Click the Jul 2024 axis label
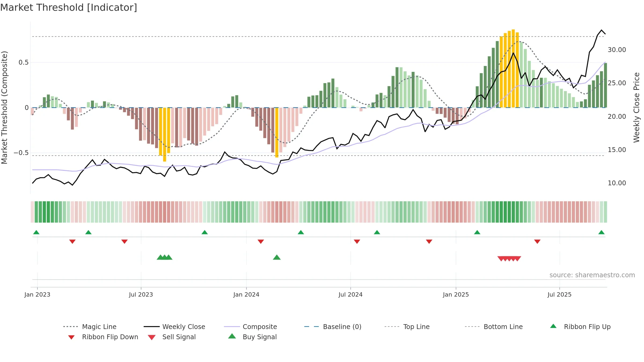This screenshot has height=362, width=644. point(350,294)
